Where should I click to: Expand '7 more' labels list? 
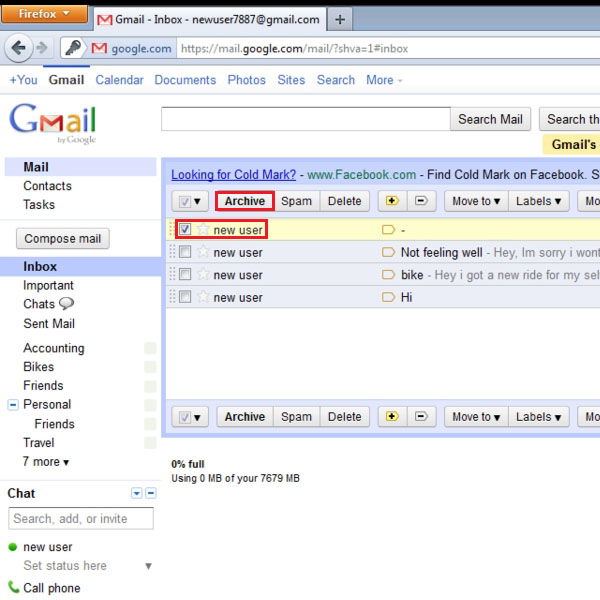pos(46,461)
